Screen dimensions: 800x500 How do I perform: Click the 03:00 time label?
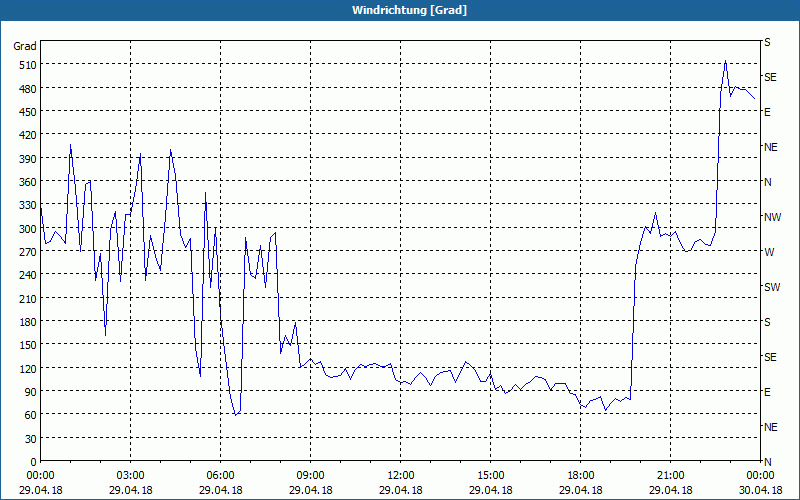131,476
